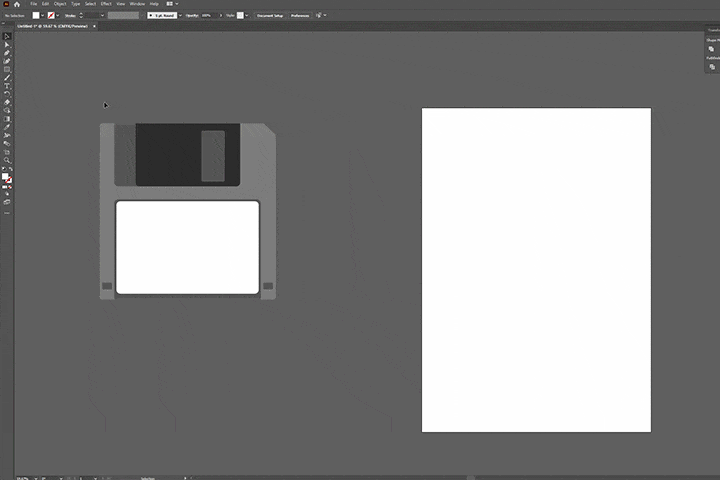Image resolution: width=720 pixels, height=480 pixels.
Task: Expand the align options dropdown arrow
Action: click(325, 15)
